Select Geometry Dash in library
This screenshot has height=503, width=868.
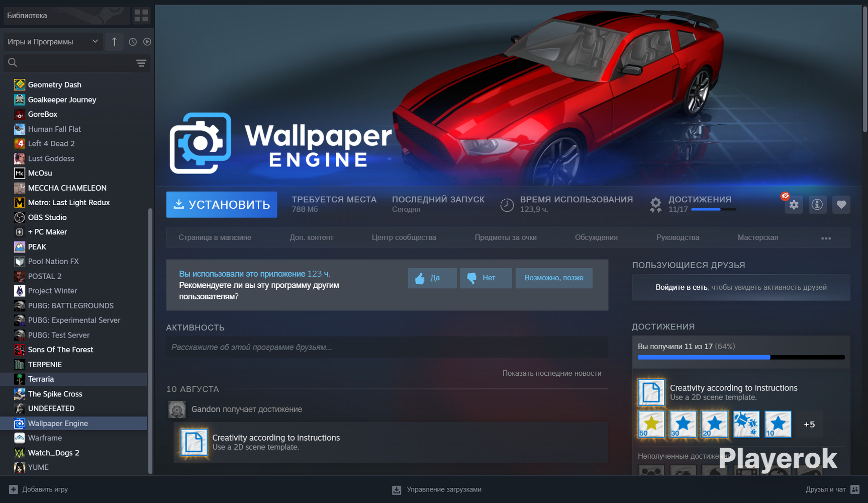[54, 85]
